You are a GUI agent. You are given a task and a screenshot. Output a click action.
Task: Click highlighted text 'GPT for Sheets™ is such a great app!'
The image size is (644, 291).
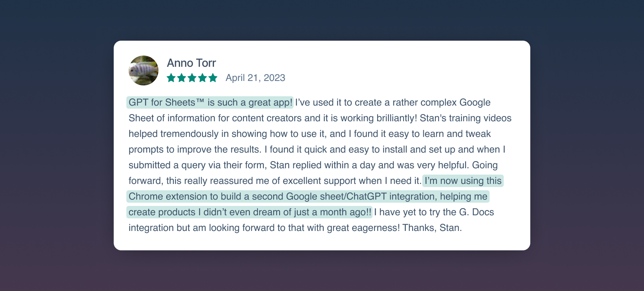point(210,102)
